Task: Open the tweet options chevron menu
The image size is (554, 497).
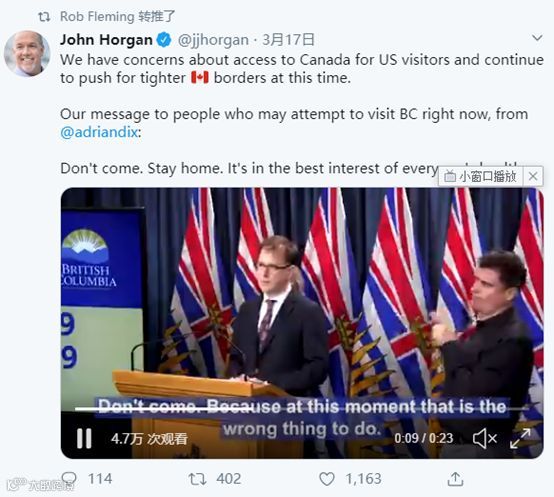Action: click(x=537, y=38)
